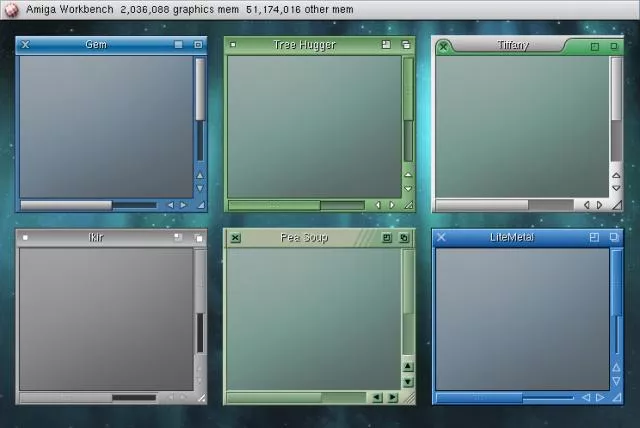Click the Pea Soup window title bar
The height and width of the screenshot is (428, 640).
coord(303,238)
